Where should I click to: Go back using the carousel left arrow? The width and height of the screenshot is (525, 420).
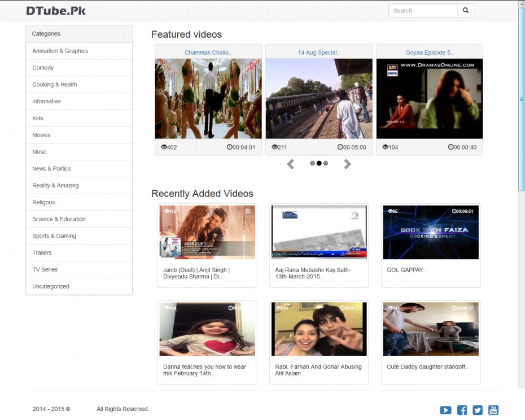click(x=290, y=164)
